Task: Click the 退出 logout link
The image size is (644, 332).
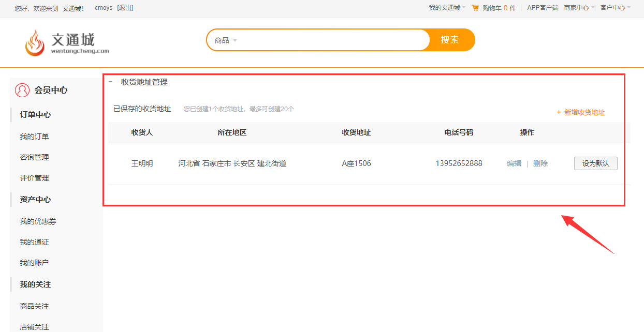Action: coord(125,8)
